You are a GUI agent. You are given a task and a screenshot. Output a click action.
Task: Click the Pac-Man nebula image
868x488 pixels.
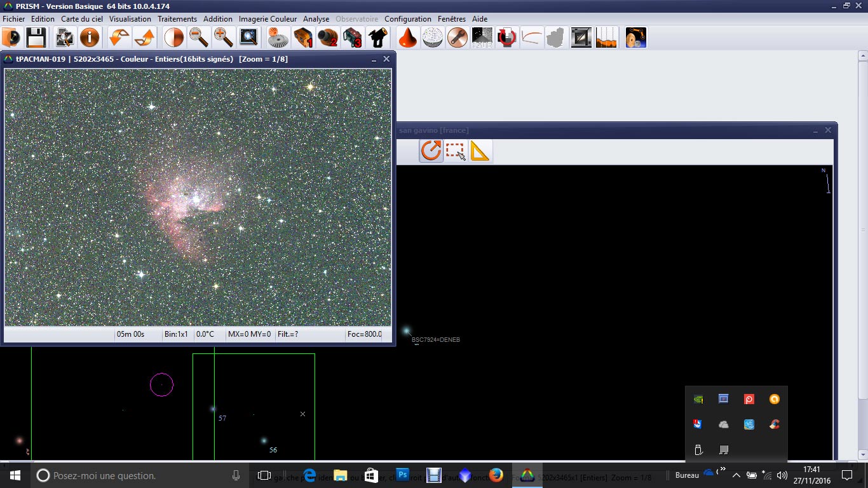click(197, 197)
